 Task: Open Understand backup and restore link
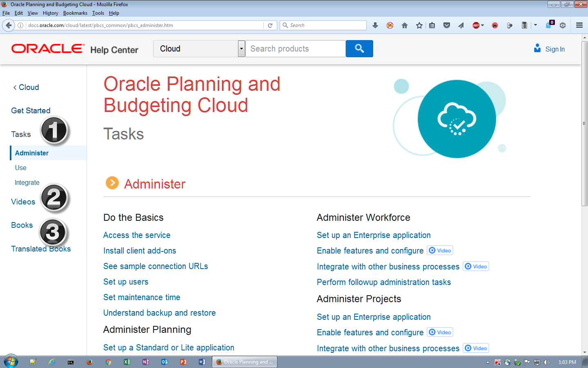[160, 313]
